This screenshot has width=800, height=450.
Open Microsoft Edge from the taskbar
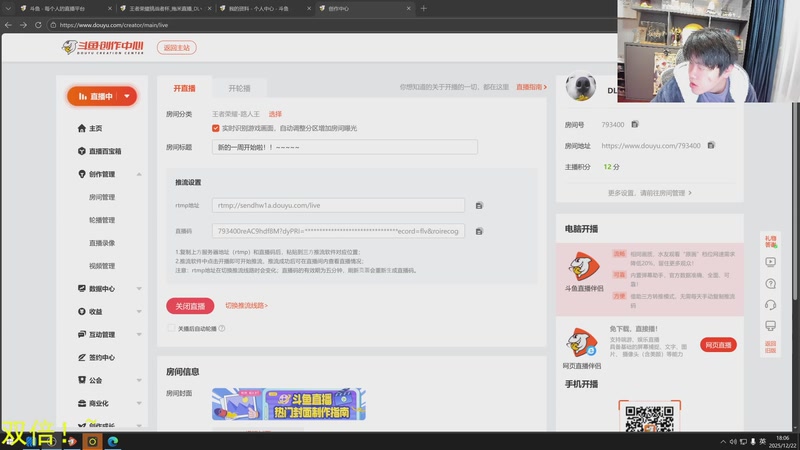point(113,441)
